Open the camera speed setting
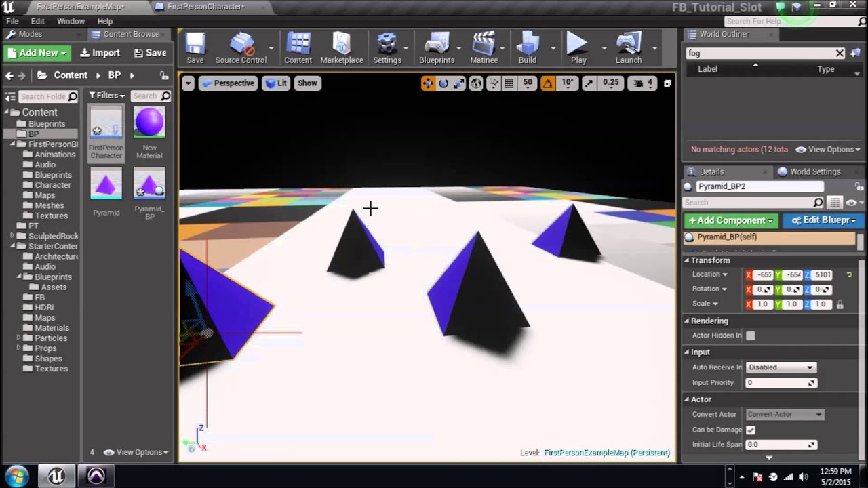This screenshot has width=868, height=488. pos(642,83)
